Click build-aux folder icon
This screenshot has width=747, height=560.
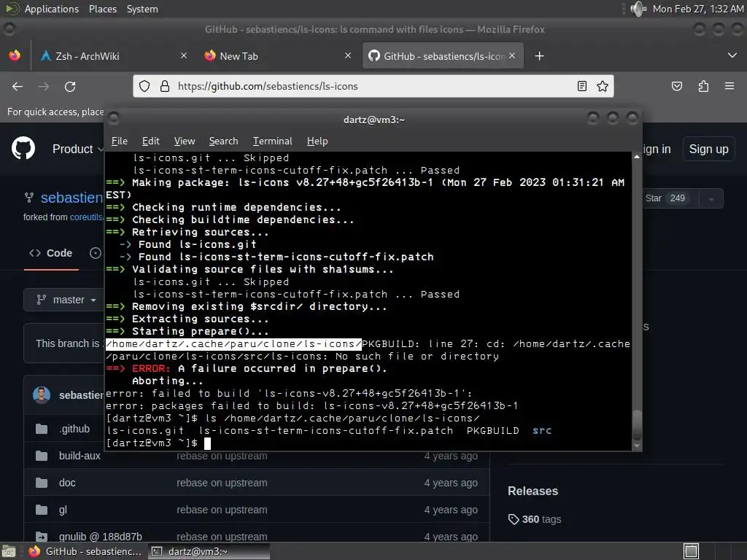click(x=42, y=456)
